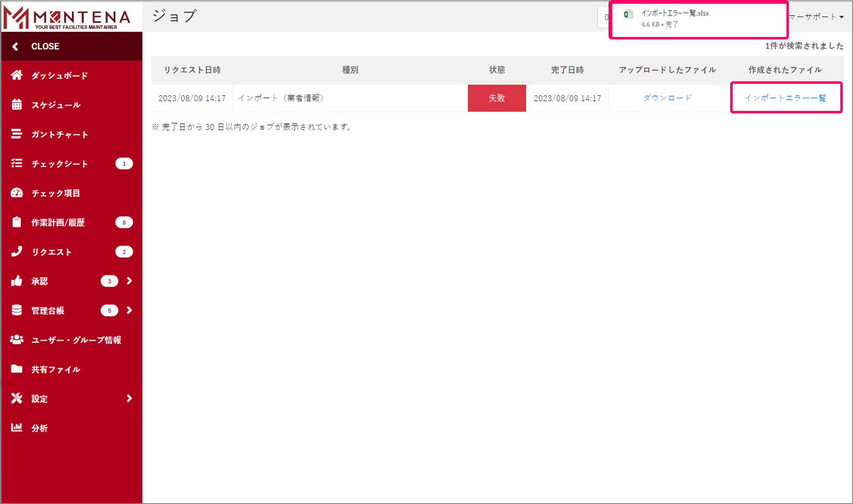Viewport: 853px width, 504px height.
Task: Click the Request phone icon
Action: [x=16, y=251]
